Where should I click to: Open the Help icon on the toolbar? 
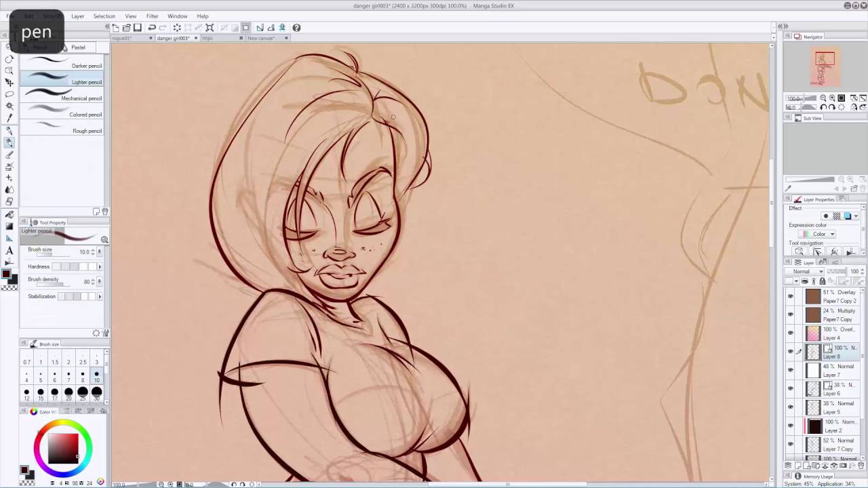coord(296,28)
